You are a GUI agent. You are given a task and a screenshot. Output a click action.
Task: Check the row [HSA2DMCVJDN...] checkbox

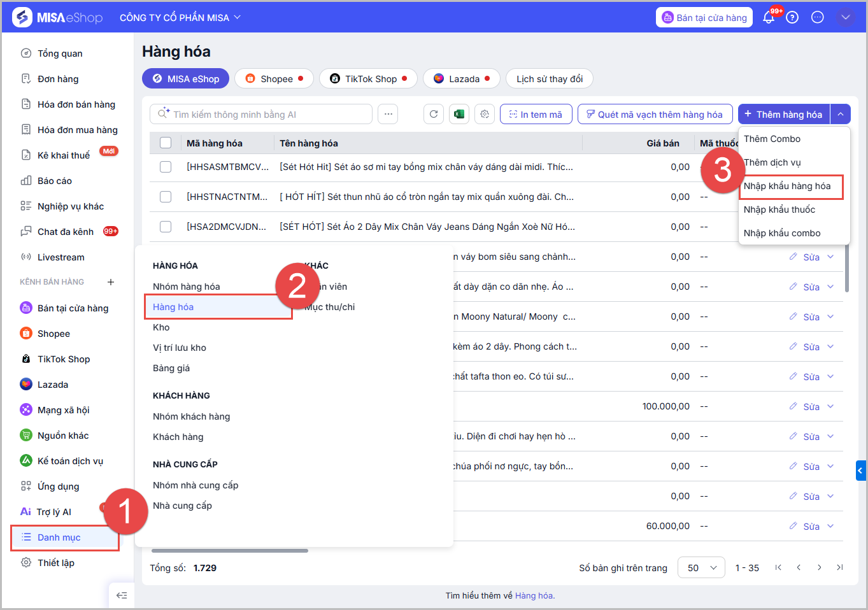tap(166, 227)
